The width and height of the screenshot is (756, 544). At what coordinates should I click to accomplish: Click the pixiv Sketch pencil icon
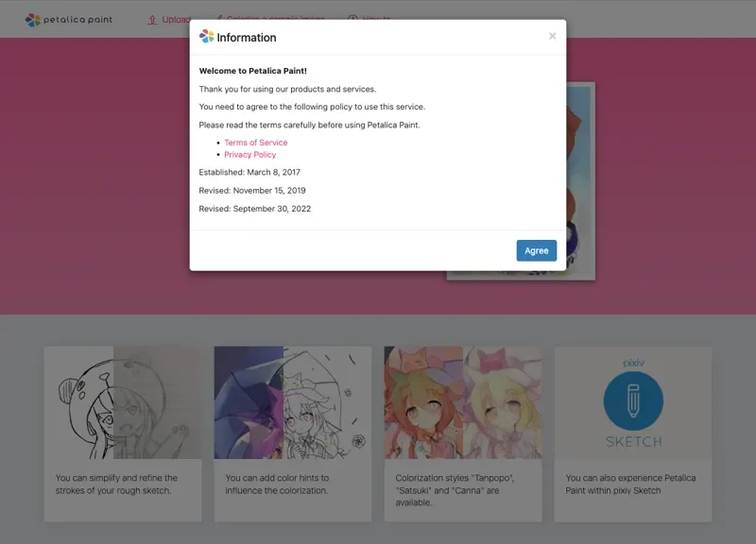[x=633, y=400]
